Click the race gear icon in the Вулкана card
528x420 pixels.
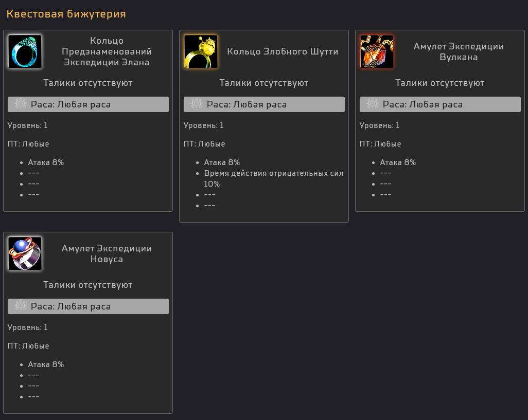[373, 104]
